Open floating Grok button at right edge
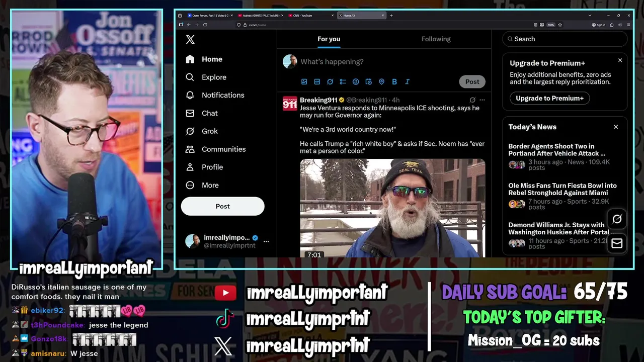This screenshot has height=362, width=644. click(x=617, y=219)
